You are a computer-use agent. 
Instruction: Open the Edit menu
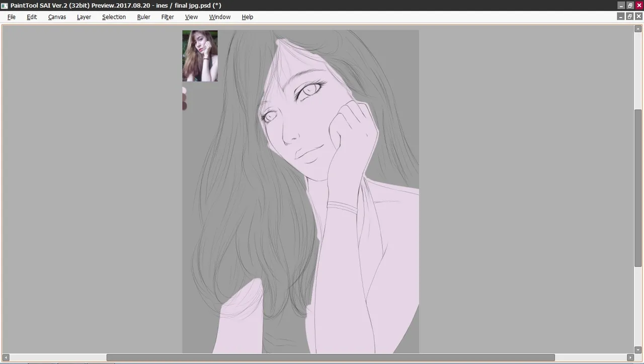(32, 17)
